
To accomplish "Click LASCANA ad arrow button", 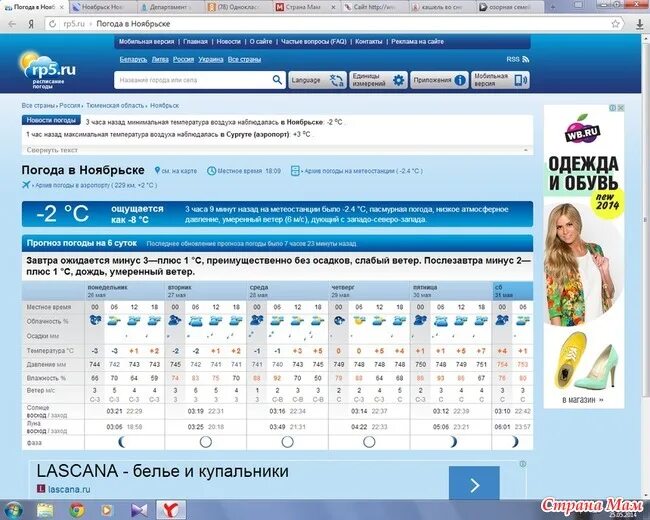I will [474, 483].
